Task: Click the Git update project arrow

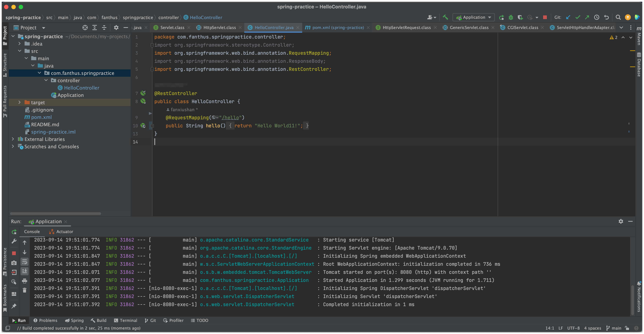Action: click(x=568, y=17)
